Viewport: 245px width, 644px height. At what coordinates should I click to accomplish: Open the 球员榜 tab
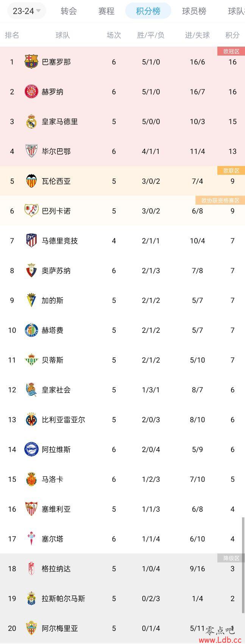point(194,11)
